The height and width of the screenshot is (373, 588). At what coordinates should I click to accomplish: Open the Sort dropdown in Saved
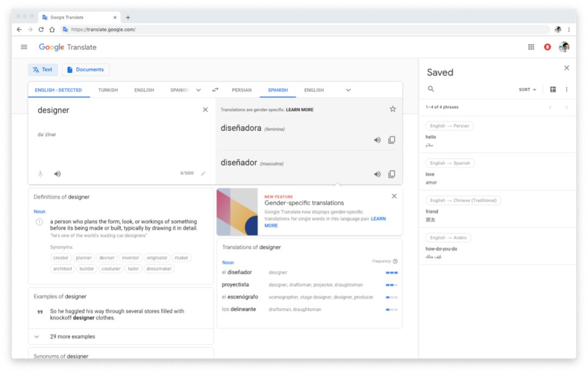coord(527,90)
